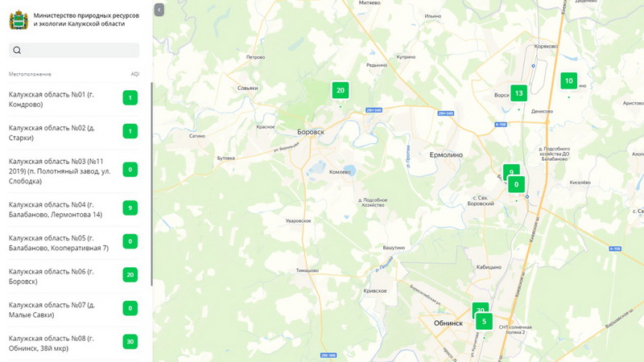Image resolution: width=644 pixels, height=362 pixels.
Task: Select the map marker showing 0 in Балабаново
Action: pos(516,184)
